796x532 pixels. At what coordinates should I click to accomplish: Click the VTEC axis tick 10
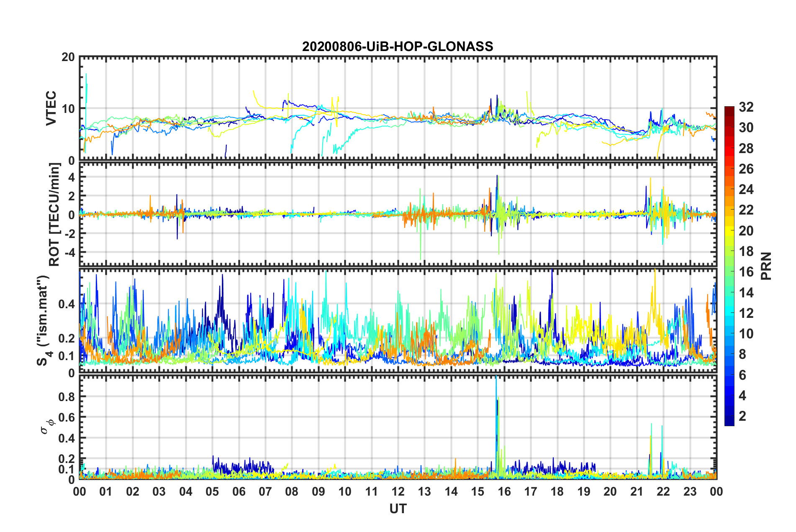68,109
